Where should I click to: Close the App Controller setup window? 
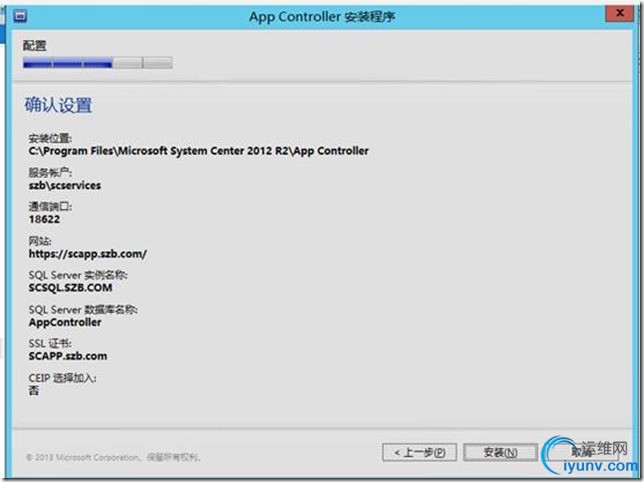click(620, 14)
